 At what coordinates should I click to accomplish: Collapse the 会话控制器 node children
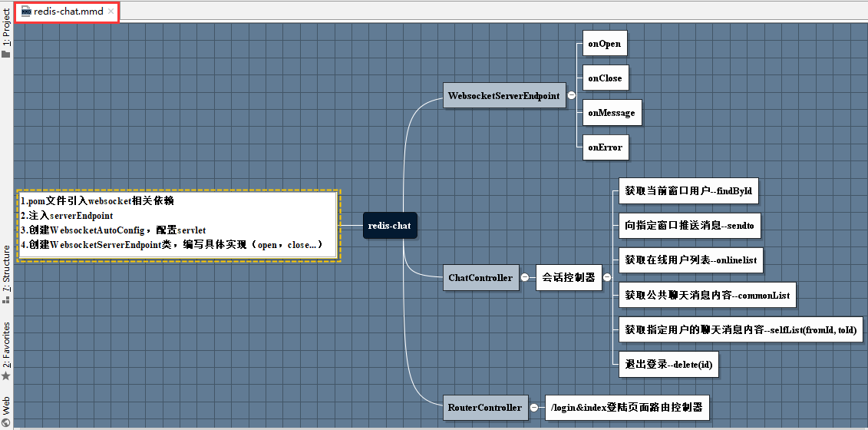tap(607, 278)
